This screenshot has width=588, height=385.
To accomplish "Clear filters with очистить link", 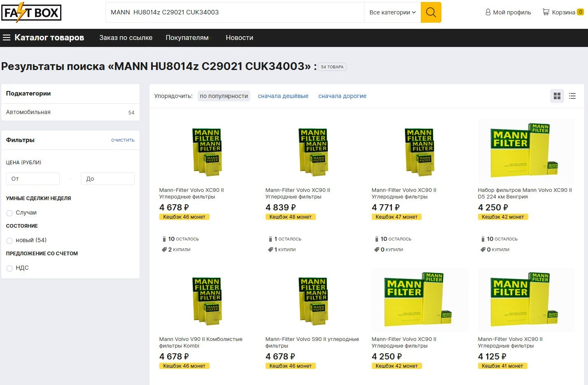I will pos(123,140).
